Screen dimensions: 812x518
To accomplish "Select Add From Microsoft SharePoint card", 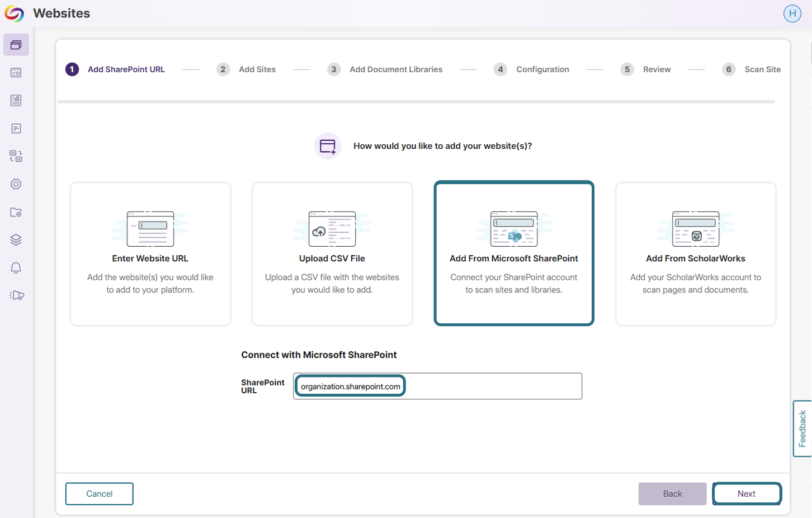I will 514,253.
